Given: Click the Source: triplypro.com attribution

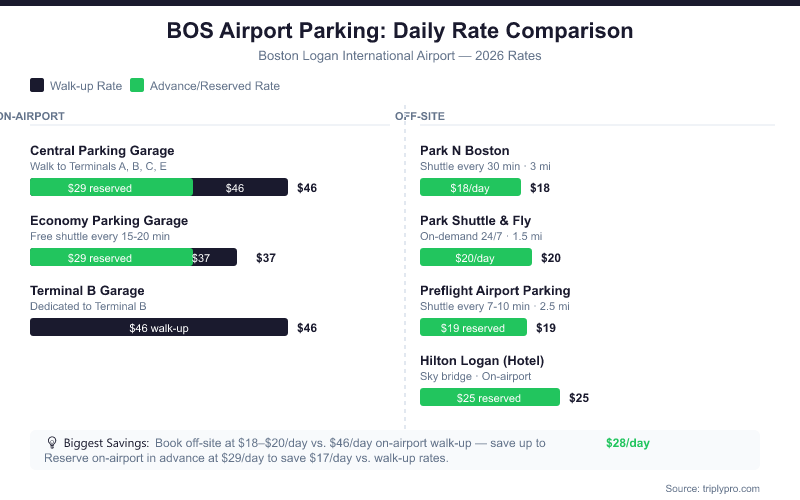Looking at the screenshot, I should click(x=712, y=488).
